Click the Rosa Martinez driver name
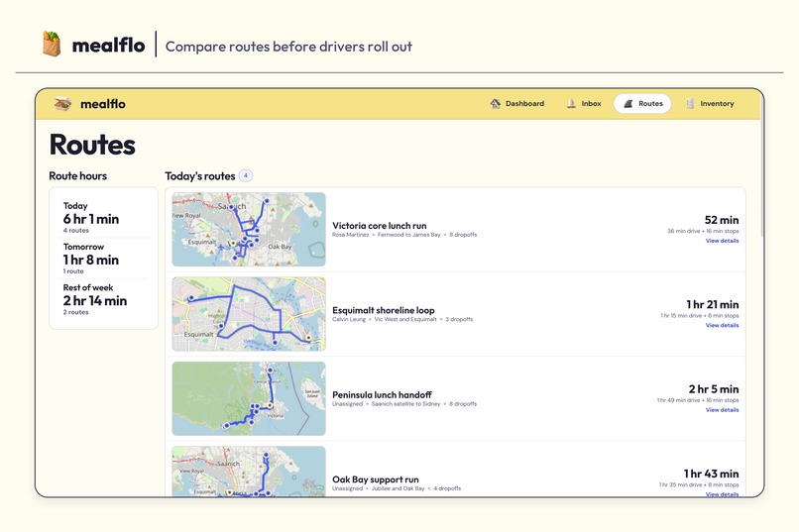The height and width of the screenshot is (532, 799). 351,235
